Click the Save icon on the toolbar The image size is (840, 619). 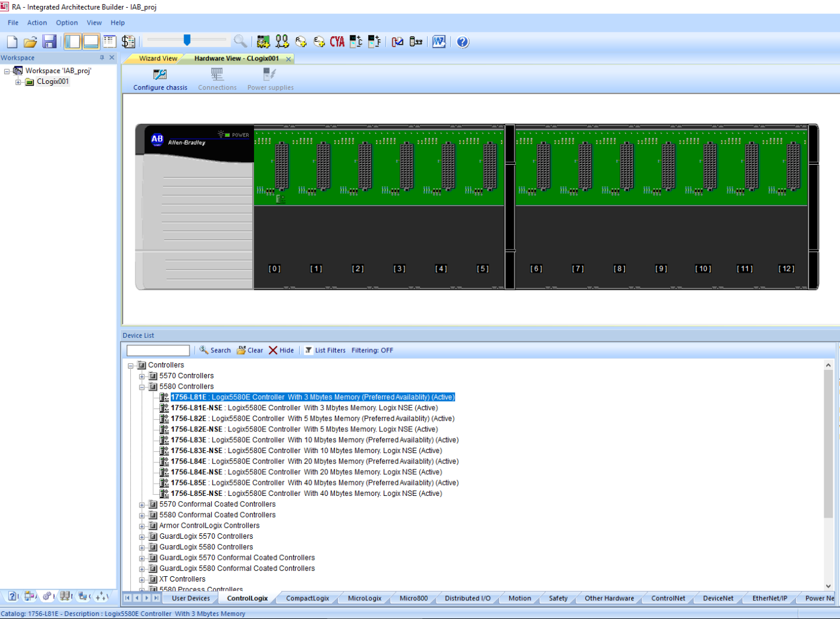pyautogui.click(x=49, y=42)
